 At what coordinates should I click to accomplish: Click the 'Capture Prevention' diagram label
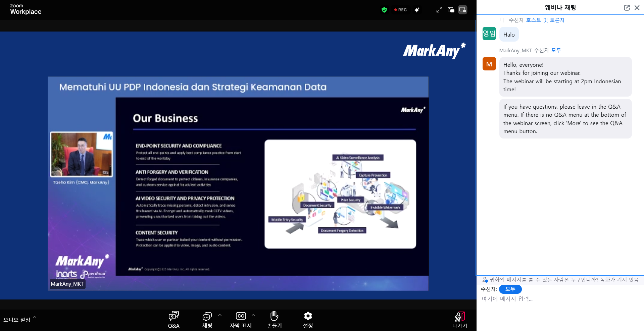point(373,175)
